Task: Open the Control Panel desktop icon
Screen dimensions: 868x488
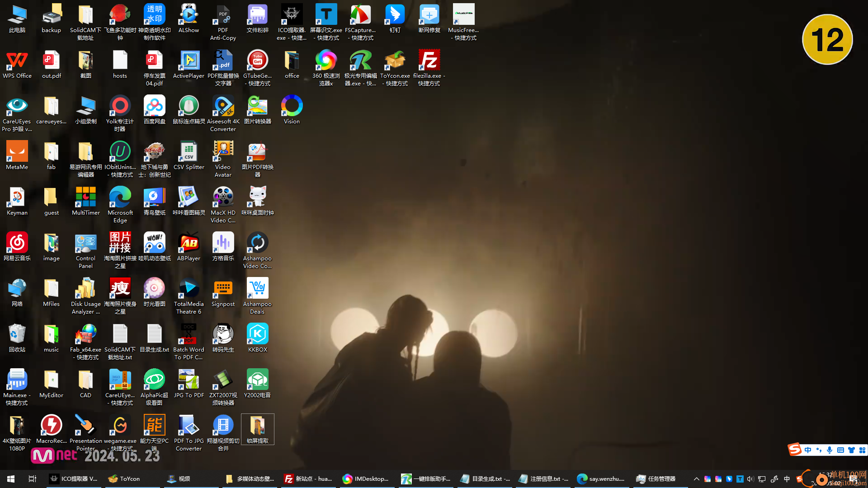Action: pos(85,251)
